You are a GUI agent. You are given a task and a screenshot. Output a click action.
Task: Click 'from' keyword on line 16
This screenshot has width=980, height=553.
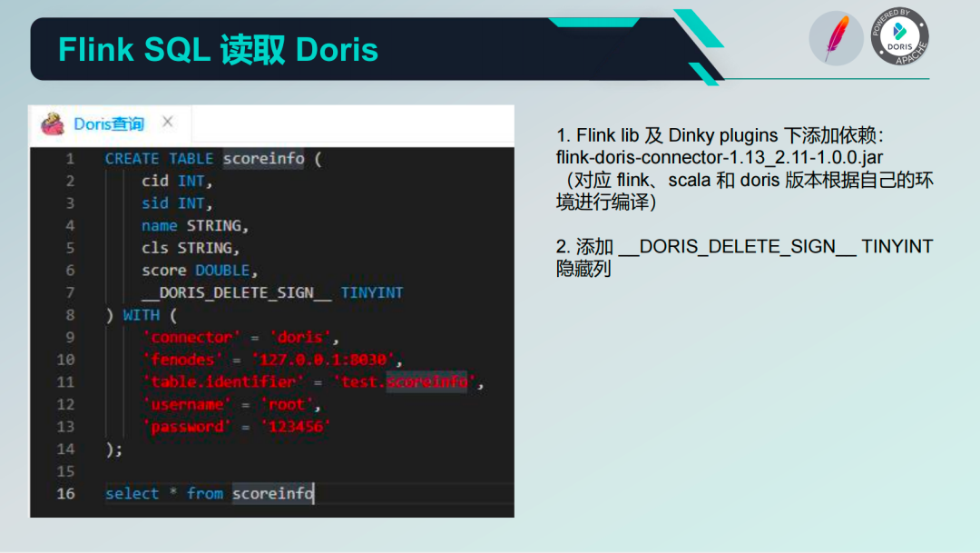204,494
